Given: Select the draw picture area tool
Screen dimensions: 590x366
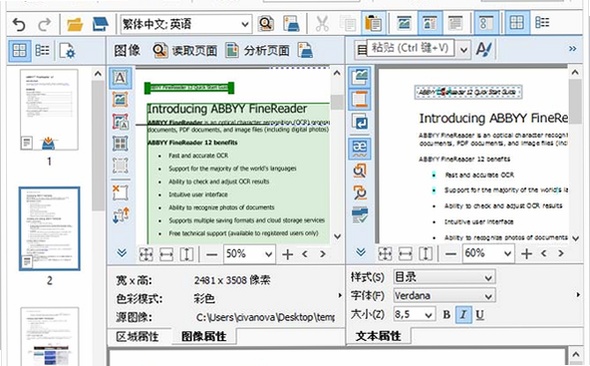Looking at the screenshot, I should coord(120,100).
